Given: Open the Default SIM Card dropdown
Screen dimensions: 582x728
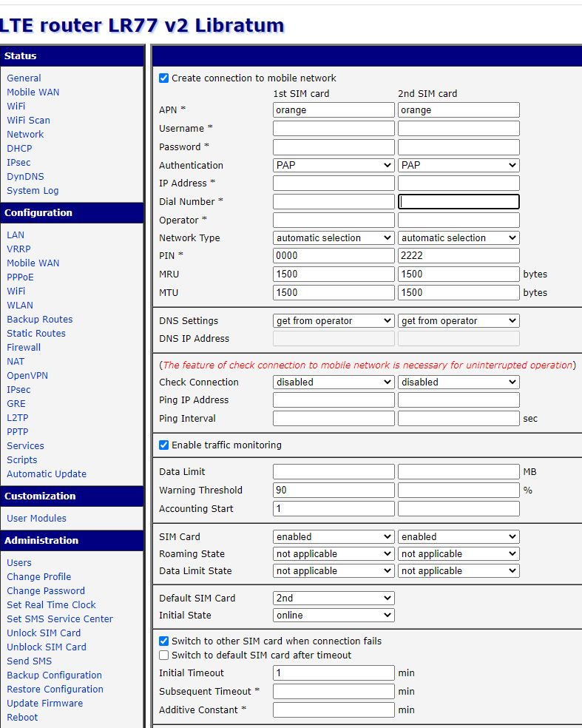Looking at the screenshot, I should tap(334, 598).
